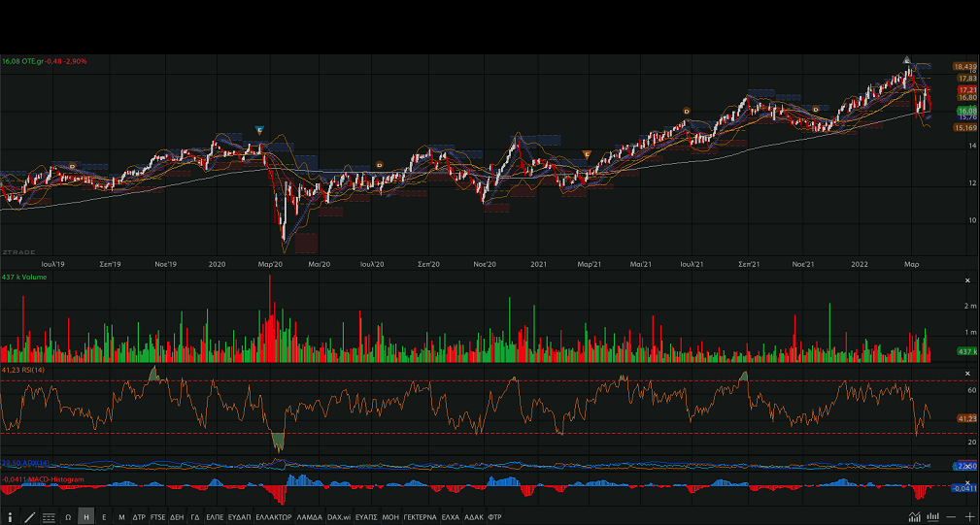980x525 pixels.
Task: Open the FTSE symbol tab
Action: pyautogui.click(x=157, y=517)
